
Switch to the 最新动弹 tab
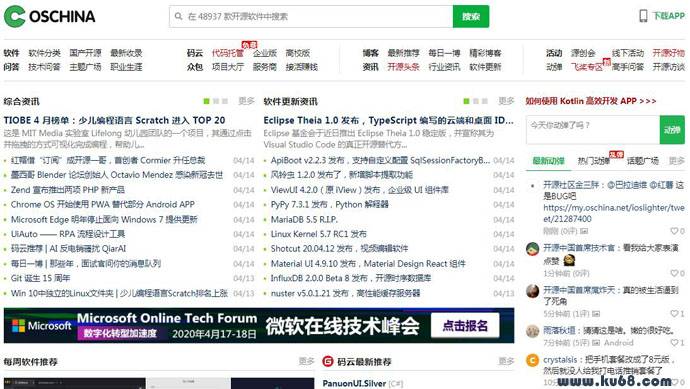tap(548, 161)
